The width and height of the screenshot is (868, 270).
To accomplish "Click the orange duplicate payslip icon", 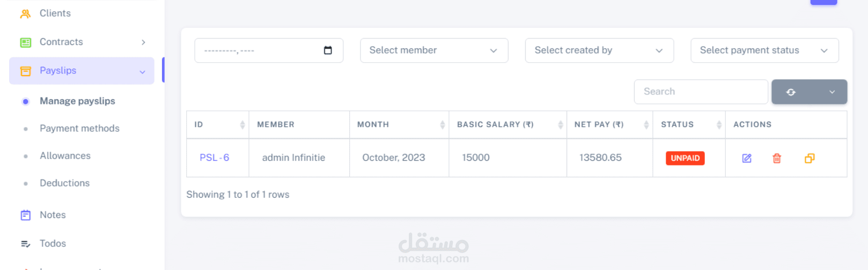I will 810,158.
